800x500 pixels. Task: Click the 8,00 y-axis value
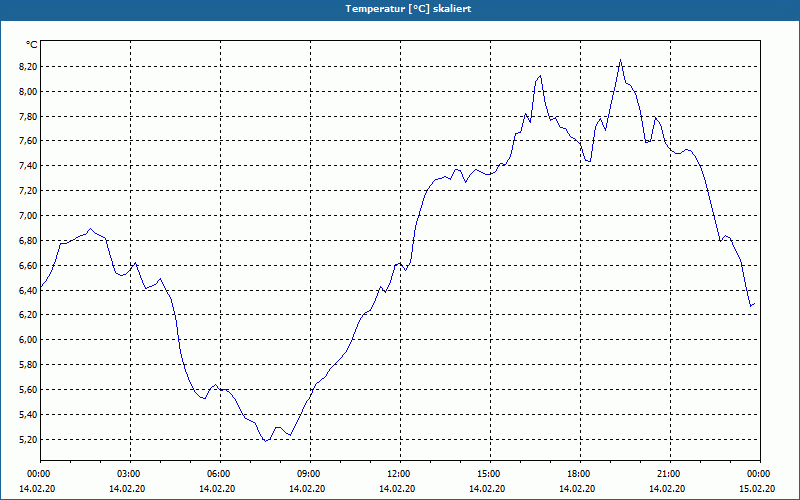click(29, 92)
